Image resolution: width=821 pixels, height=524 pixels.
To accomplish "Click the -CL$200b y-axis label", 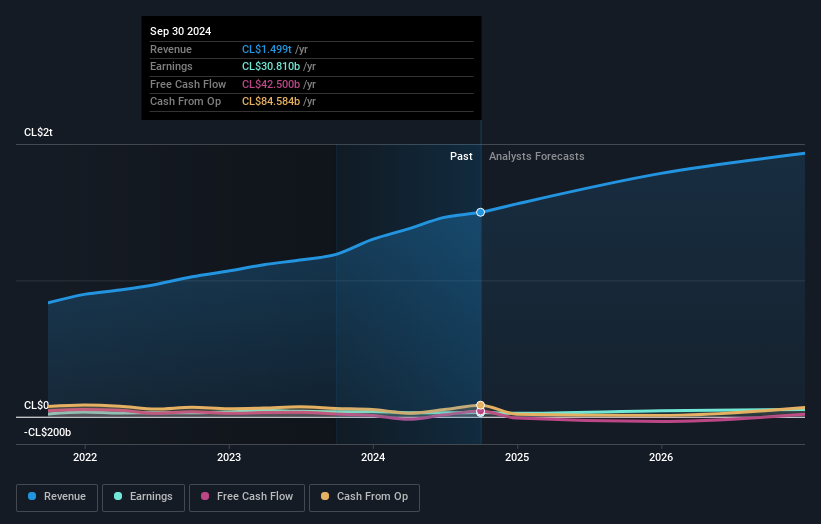I will tap(47, 432).
